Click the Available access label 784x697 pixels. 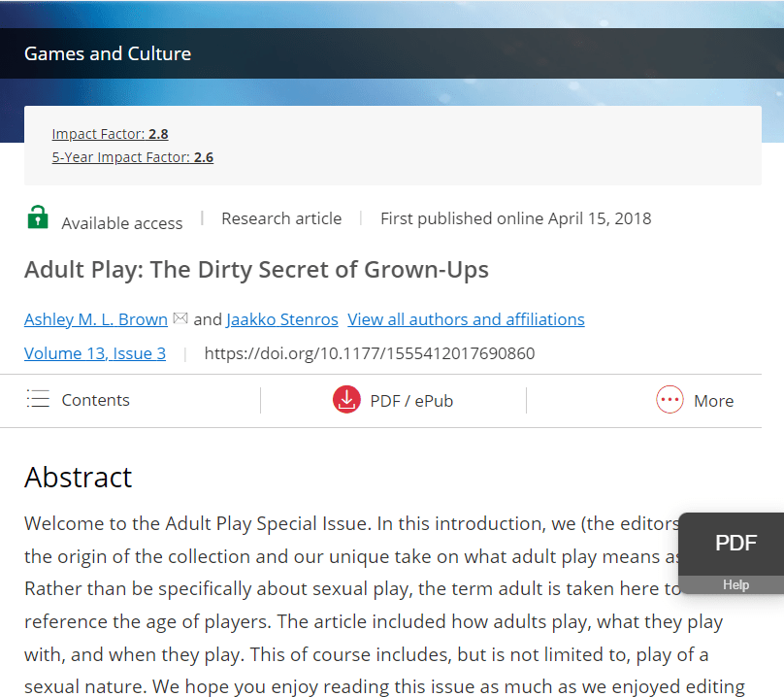click(x=121, y=223)
